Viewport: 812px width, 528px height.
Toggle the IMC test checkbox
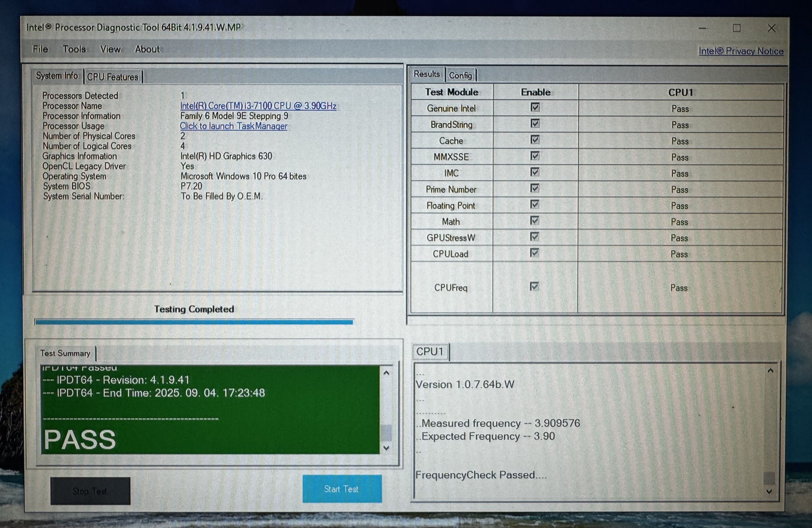[x=535, y=172]
